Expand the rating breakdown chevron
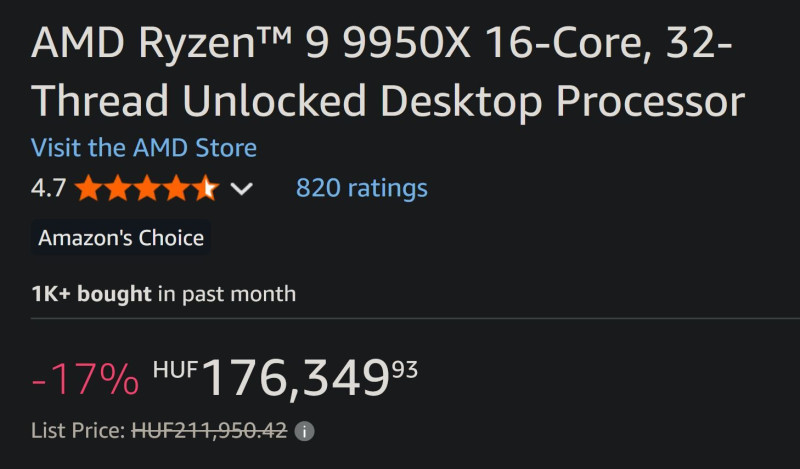Image resolution: width=800 pixels, height=469 pixels. pos(242,188)
